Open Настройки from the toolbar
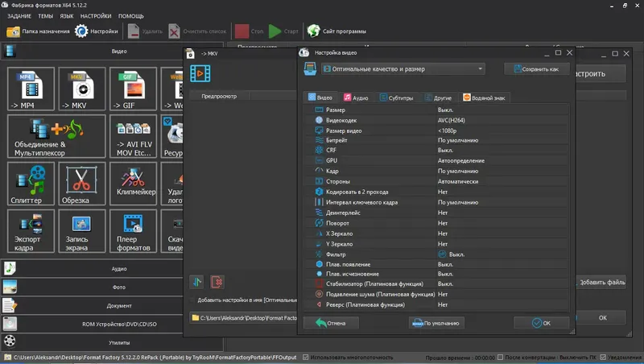Screen dimensions: 644x364 pyautogui.click(x=97, y=31)
